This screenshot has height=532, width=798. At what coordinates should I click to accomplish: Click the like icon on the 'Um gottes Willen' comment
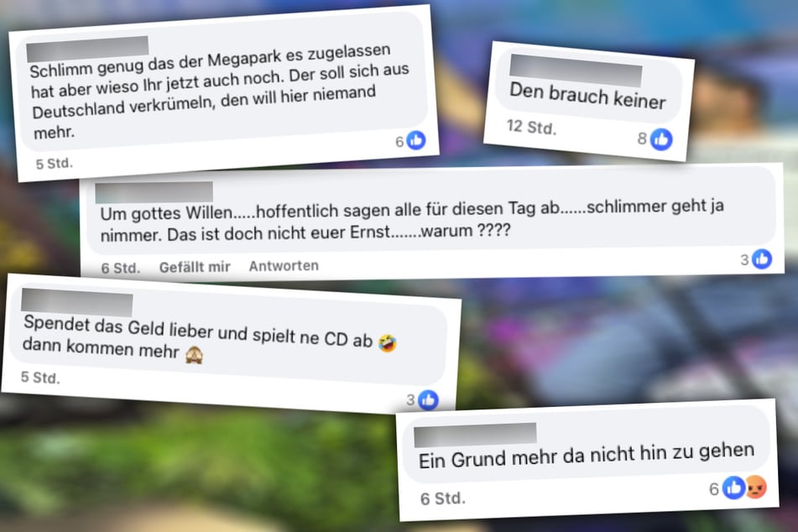pyautogui.click(x=762, y=259)
